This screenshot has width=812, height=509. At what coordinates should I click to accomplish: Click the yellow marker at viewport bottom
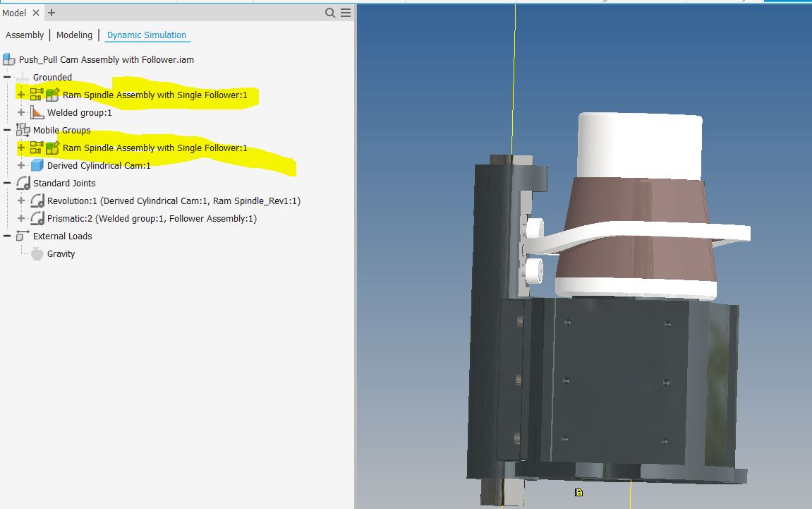(579, 492)
